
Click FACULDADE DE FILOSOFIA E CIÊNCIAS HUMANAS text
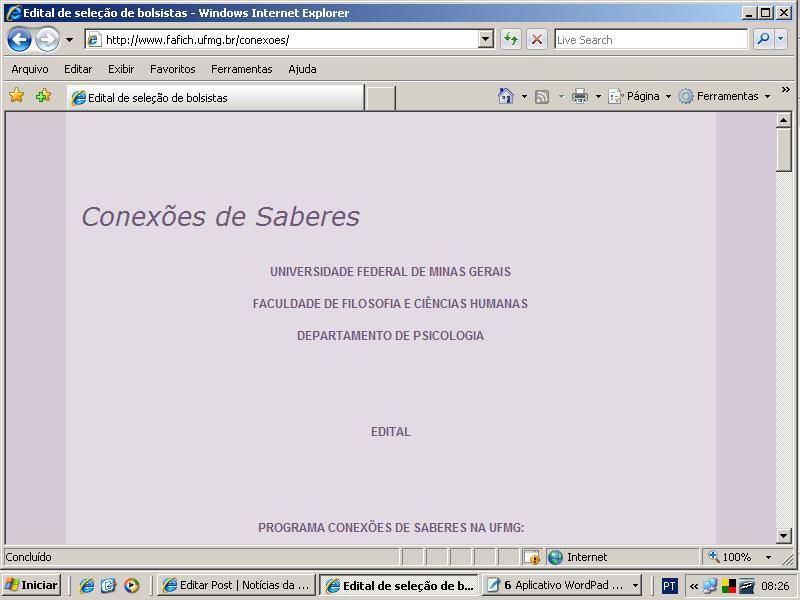390,304
